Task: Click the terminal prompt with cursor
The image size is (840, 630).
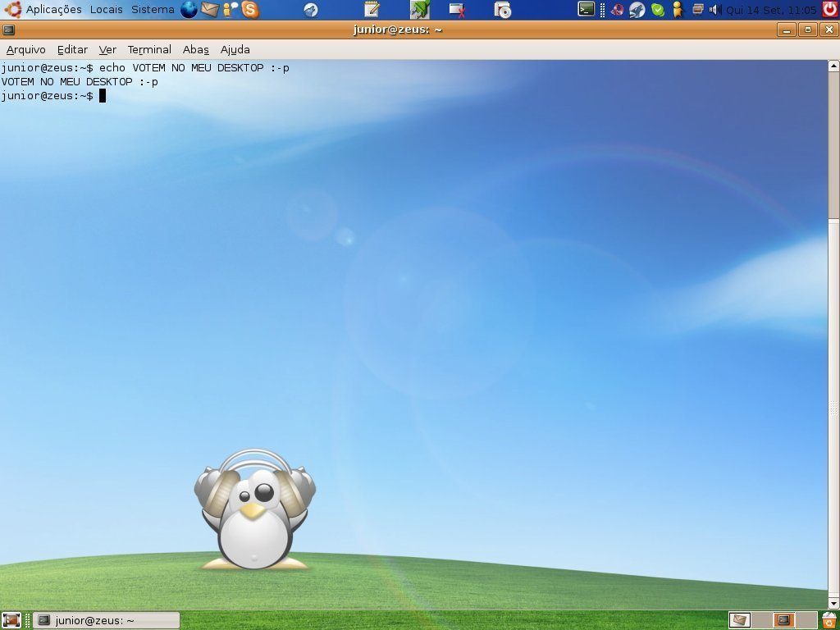Action: (53, 96)
